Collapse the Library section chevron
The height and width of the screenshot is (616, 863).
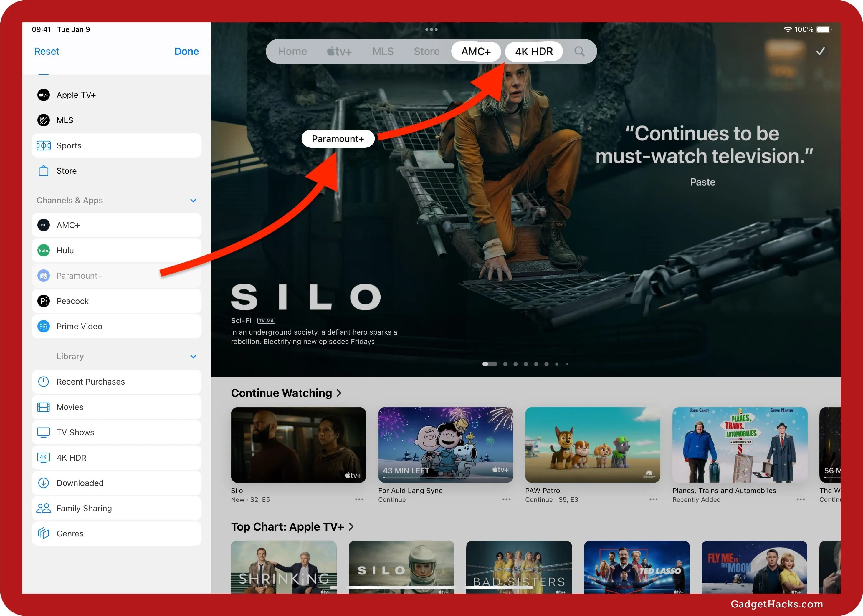point(193,357)
